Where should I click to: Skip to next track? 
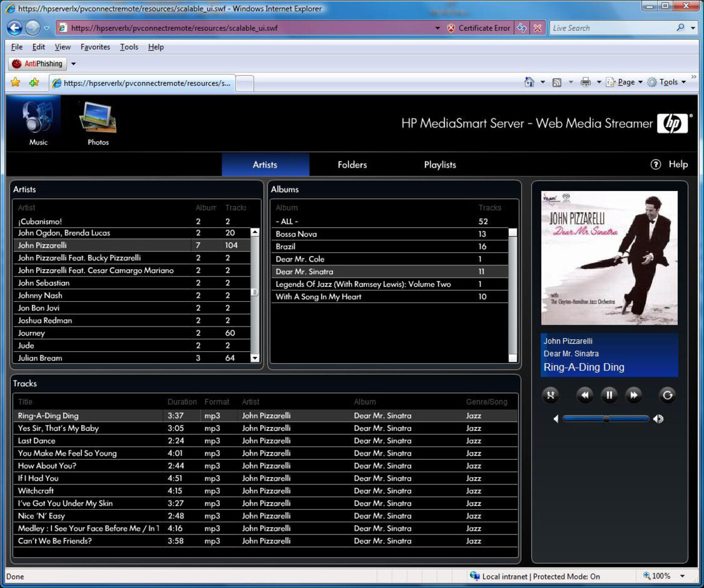634,395
